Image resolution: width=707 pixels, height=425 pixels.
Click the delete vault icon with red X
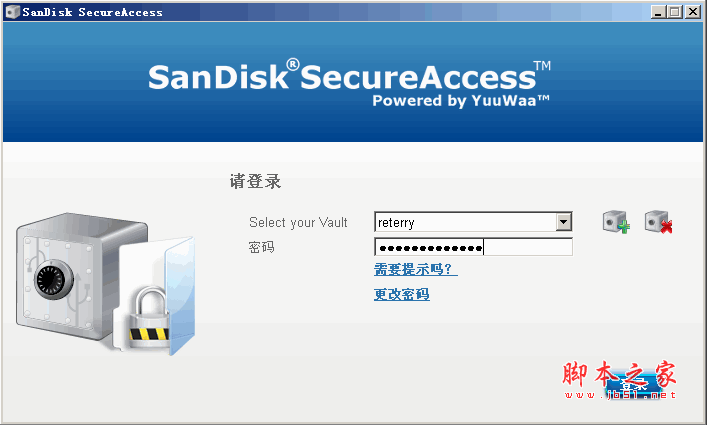coord(658,222)
